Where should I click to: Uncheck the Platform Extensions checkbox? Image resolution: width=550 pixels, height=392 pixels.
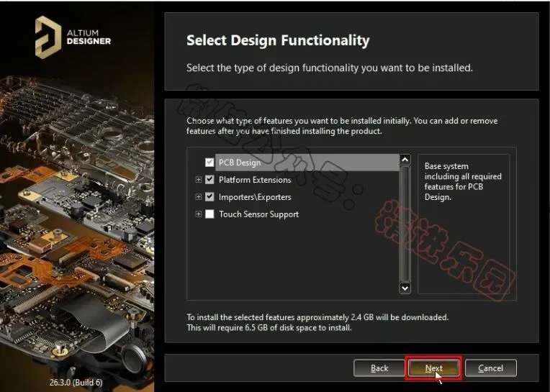tap(209, 180)
